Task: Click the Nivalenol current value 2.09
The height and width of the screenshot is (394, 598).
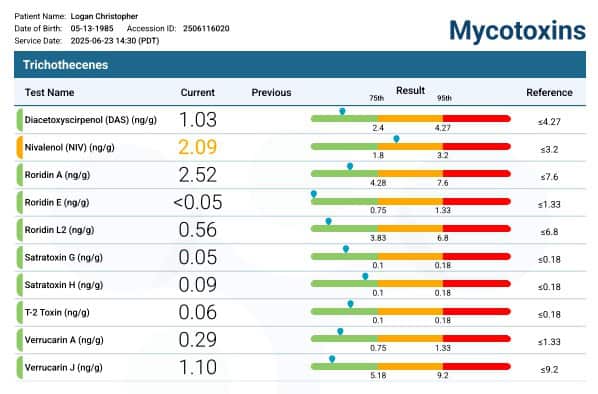Action: [x=198, y=147]
